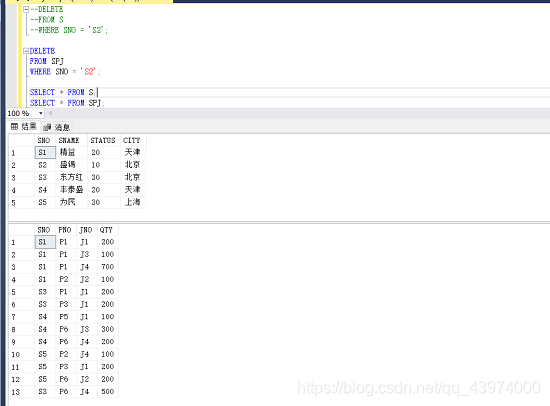The image size is (550, 406).
Task: Switch to the 结果 results tab
Action: click(x=24, y=127)
